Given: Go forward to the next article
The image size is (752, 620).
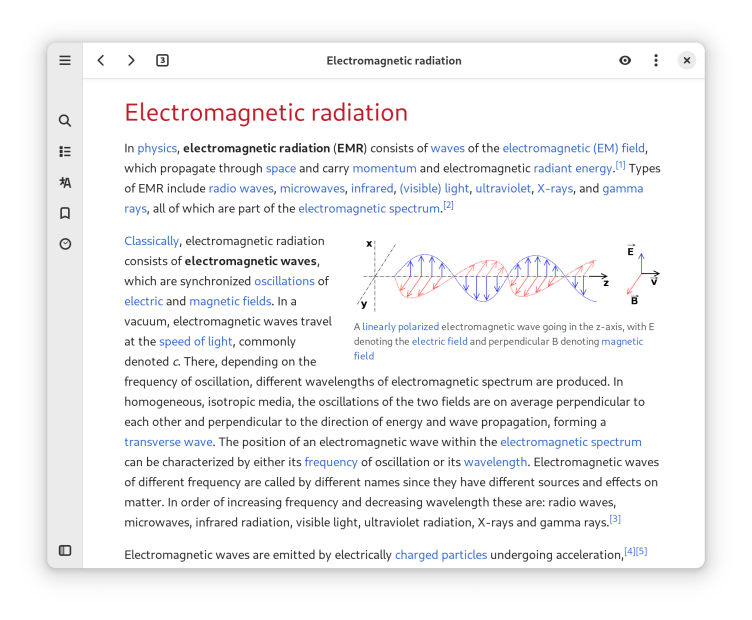Looking at the screenshot, I should (x=131, y=60).
